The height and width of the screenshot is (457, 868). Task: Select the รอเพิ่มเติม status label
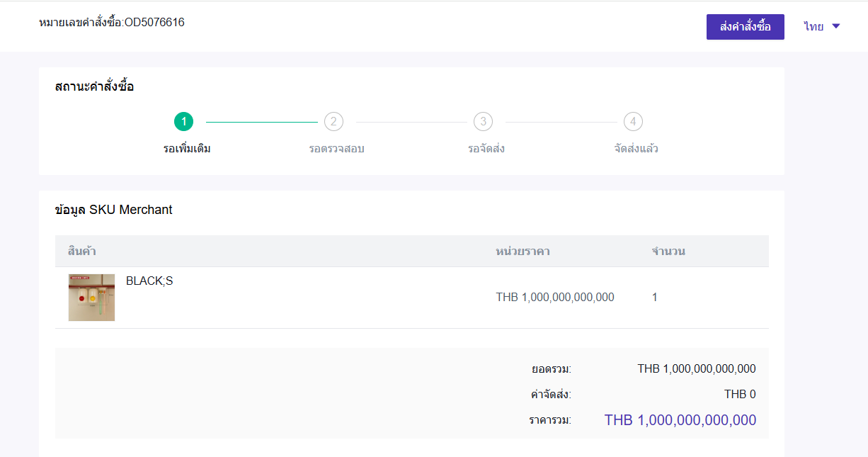click(x=187, y=149)
